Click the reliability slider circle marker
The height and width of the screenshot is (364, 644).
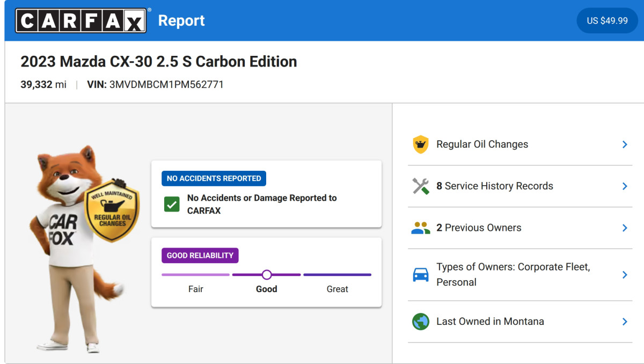pos(267,275)
